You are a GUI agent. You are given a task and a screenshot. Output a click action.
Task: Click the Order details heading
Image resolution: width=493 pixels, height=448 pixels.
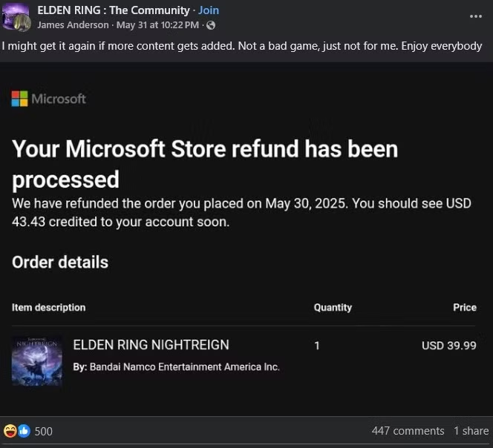tap(60, 262)
